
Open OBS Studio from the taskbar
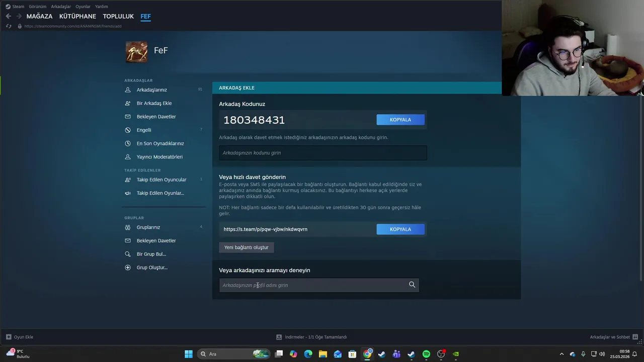tap(441, 354)
